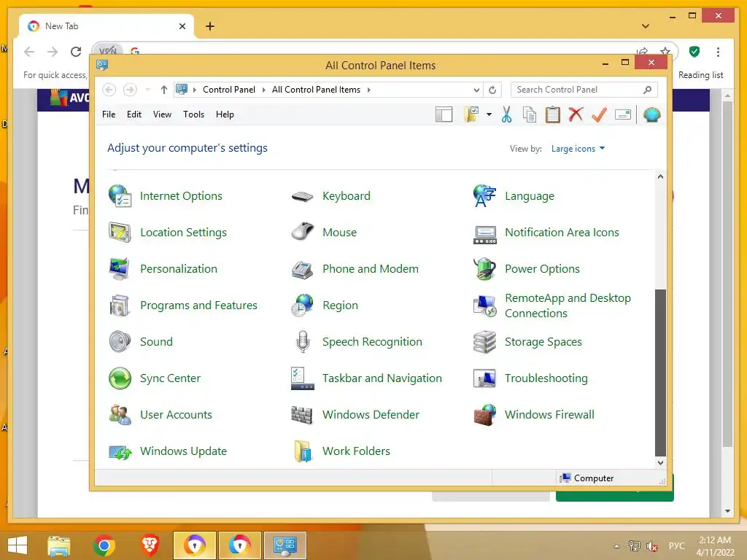Show hidden system tray icons
747x560 pixels.
(616, 546)
